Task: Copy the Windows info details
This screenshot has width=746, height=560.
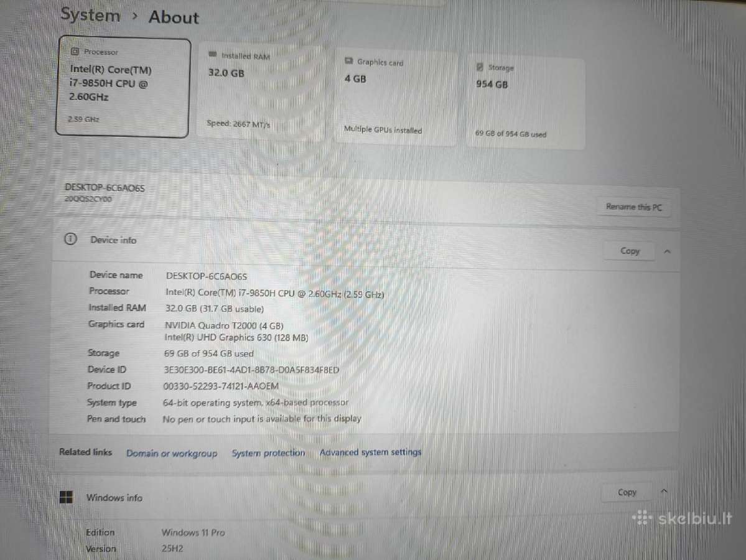Action: point(627,492)
